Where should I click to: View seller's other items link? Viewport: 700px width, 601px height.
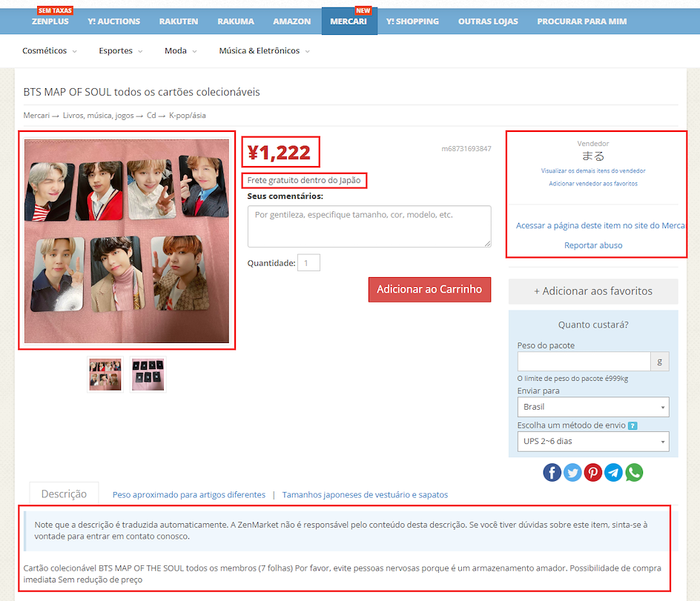593,171
